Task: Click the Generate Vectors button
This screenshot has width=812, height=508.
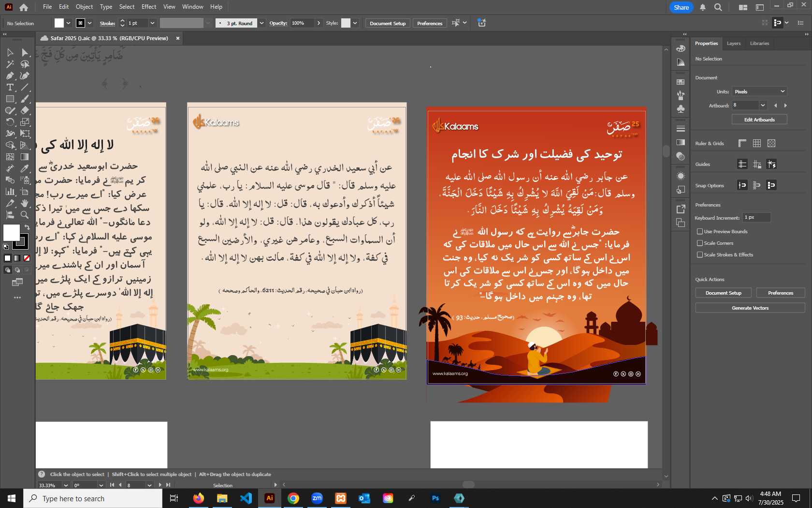Action: tap(750, 308)
